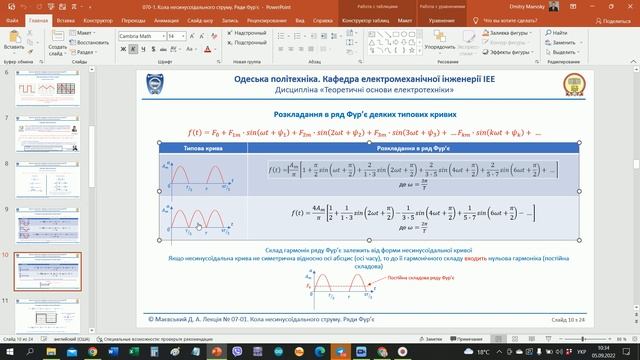This screenshot has width=640, height=360.
Task: Click the Strikethrough text icon
Action: pos(163,49)
